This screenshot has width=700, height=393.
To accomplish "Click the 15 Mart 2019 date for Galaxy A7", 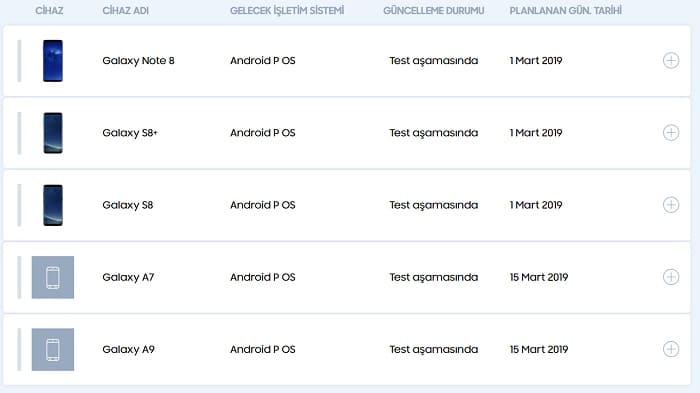I will 539,277.
